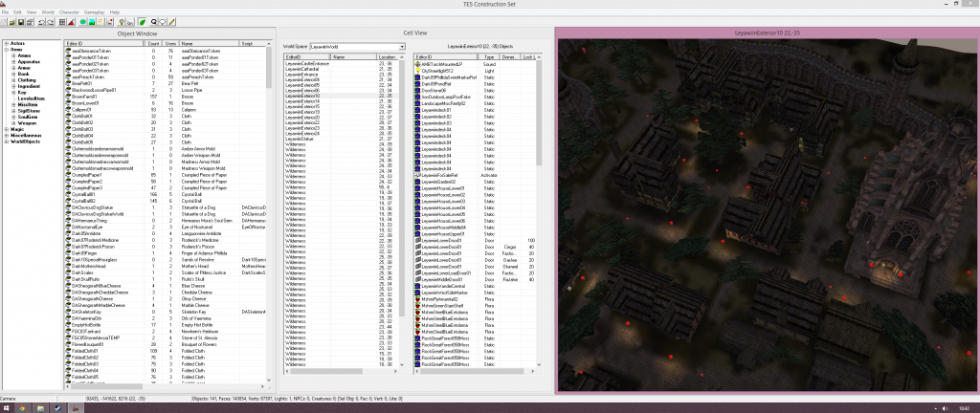Toggle the green globe world editing icon
Image resolution: width=980 pixels, height=413 pixels.
click(x=82, y=22)
